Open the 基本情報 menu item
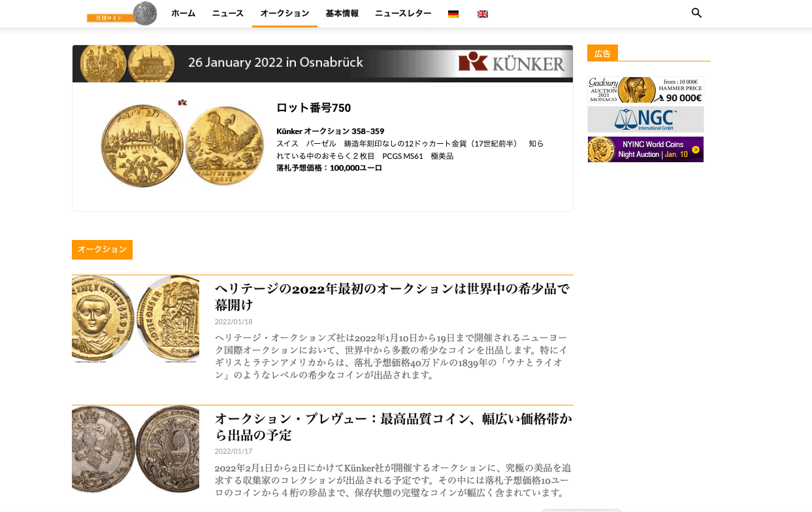 tap(342, 14)
